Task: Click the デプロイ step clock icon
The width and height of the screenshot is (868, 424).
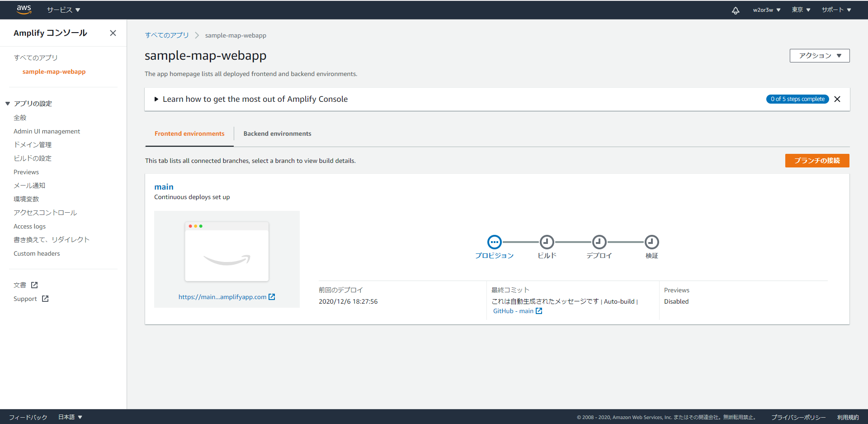Action: tap(599, 242)
